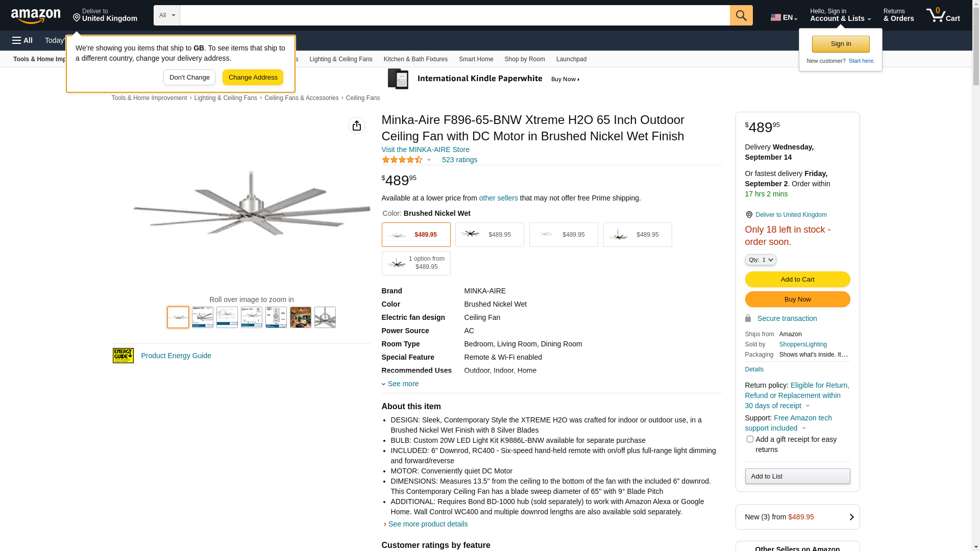Image resolution: width=980 pixels, height=551 pixels.
Task: Open Lighting & Ceiling Fans nav tab
Action: (x=340, y=59)
